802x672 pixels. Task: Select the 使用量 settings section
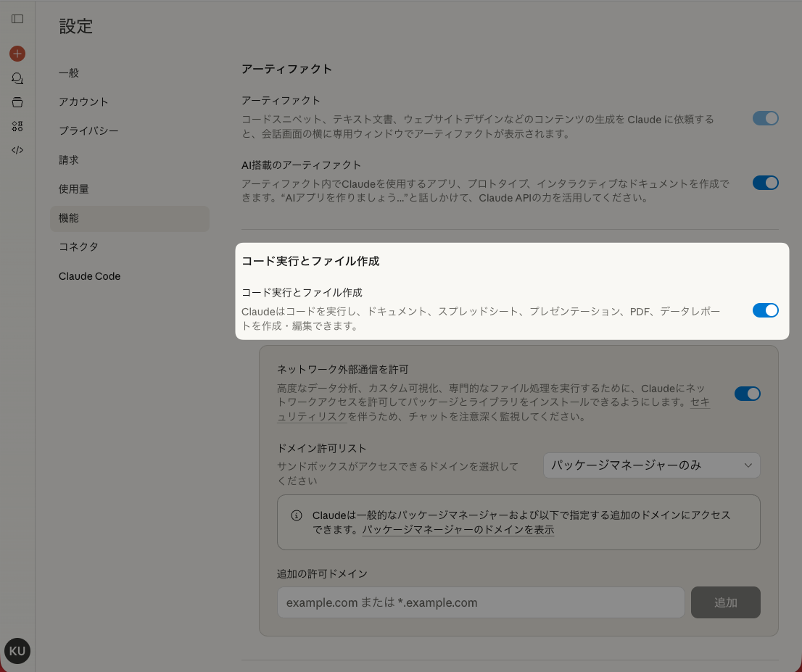130,189
